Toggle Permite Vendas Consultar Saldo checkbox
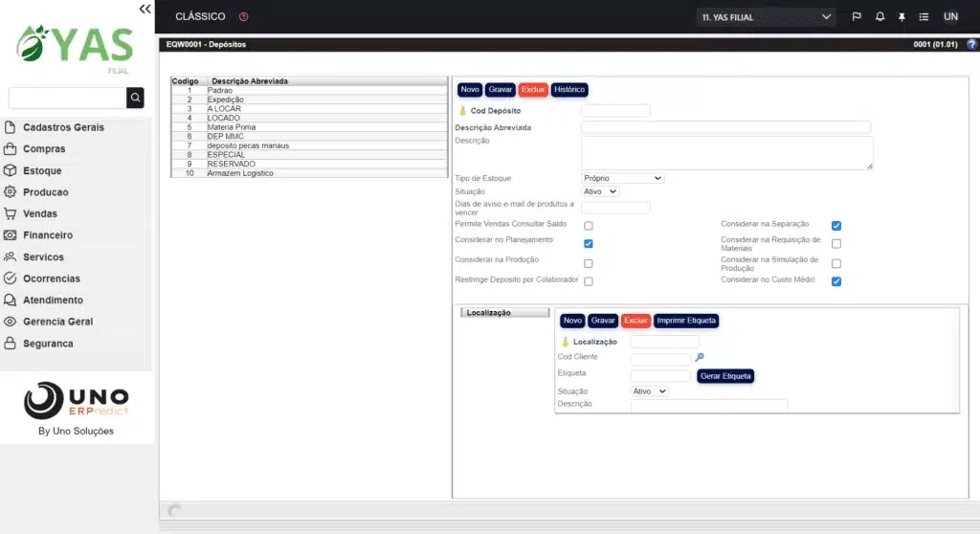Image resolution: width=980 pixels, height=534 pixels. [589, 226]
